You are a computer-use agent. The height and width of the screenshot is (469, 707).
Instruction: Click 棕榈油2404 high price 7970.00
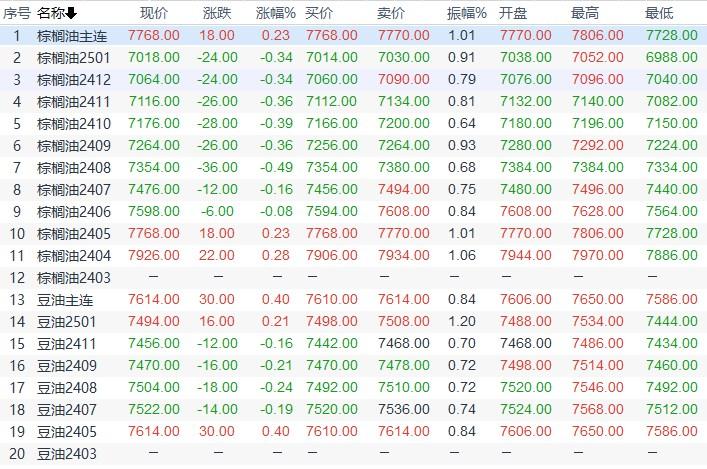coord(597,255)
